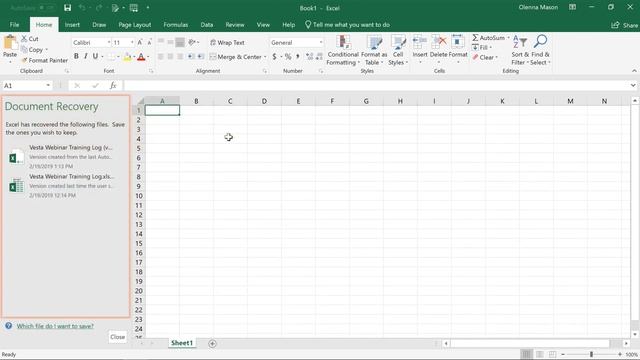Select the Format Painter brush

coord(44,60)
